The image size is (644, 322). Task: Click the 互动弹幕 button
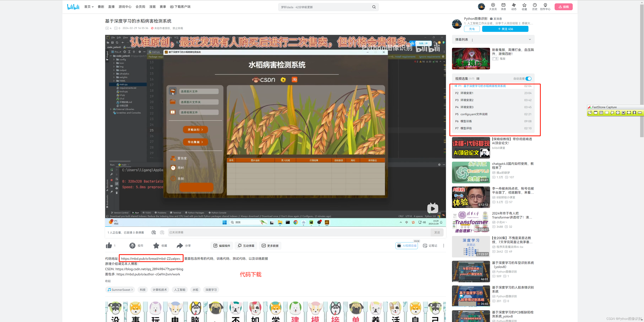click(246, 246)
